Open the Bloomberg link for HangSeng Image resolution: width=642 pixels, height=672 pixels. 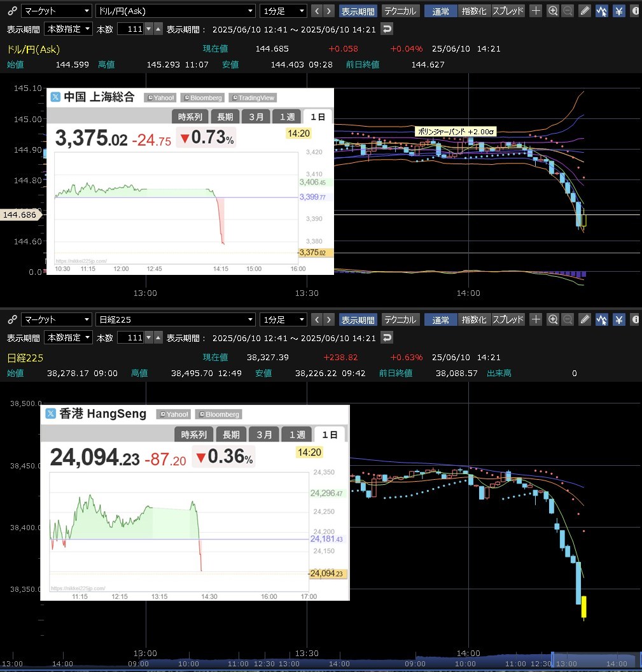219,414
